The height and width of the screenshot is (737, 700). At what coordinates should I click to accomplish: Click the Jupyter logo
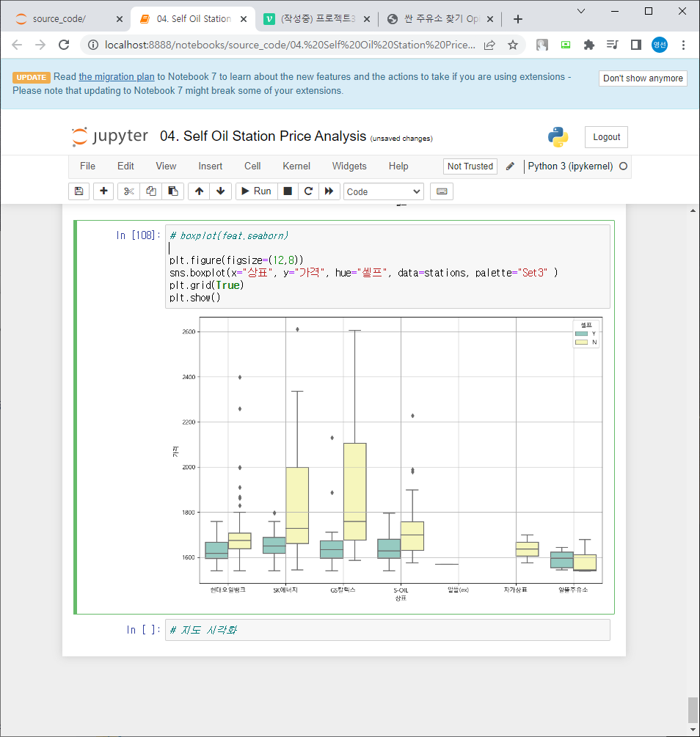(109, 136)
